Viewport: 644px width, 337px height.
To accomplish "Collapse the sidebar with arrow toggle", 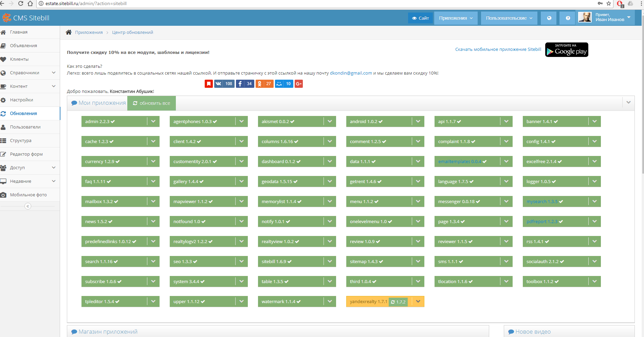I will (x=28, y=206).
